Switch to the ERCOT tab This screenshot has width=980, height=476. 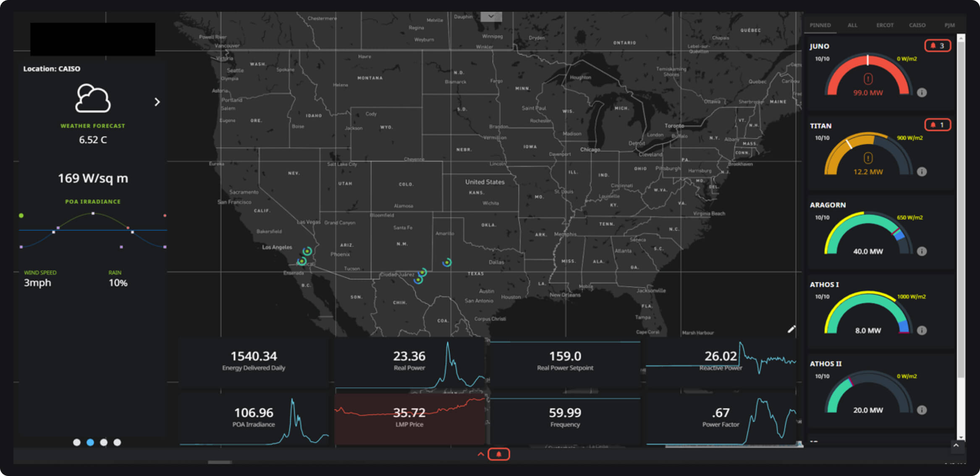(x=885, y=25)
